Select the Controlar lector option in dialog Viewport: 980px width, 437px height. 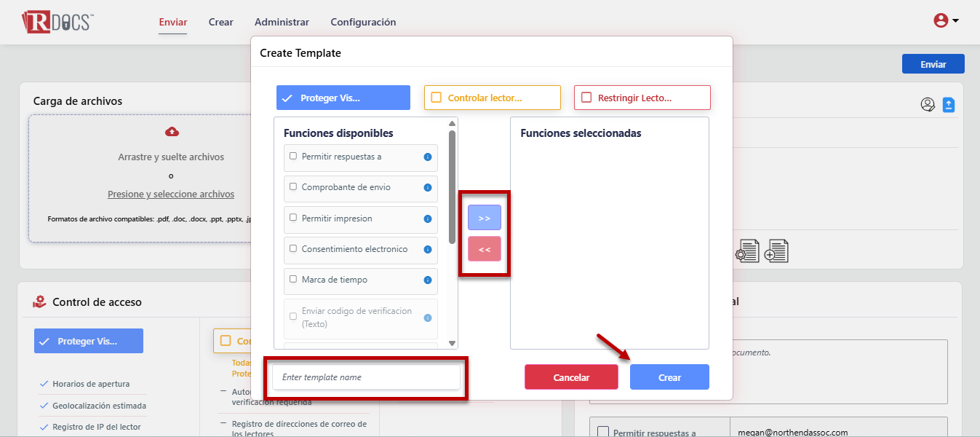pos(493,98)
